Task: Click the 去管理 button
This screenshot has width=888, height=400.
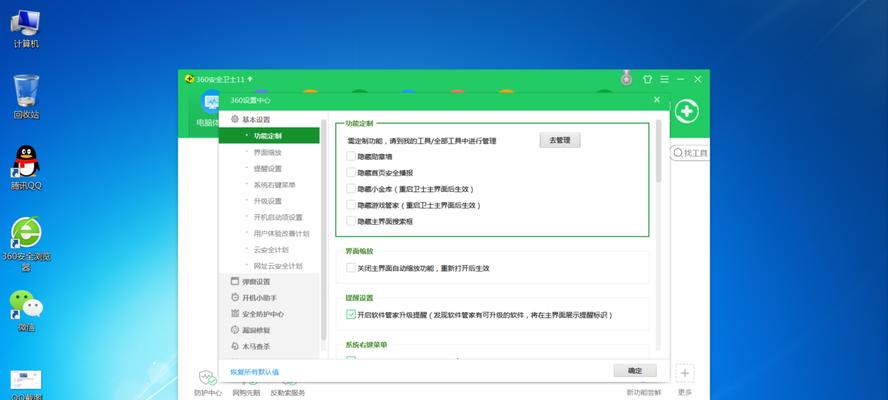Action: [560, 141]
